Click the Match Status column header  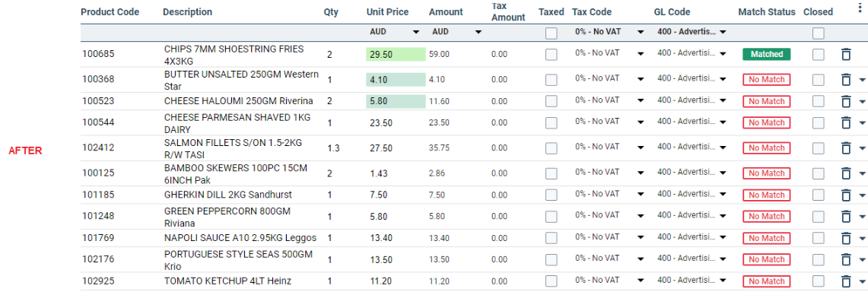tap(767, 11)
